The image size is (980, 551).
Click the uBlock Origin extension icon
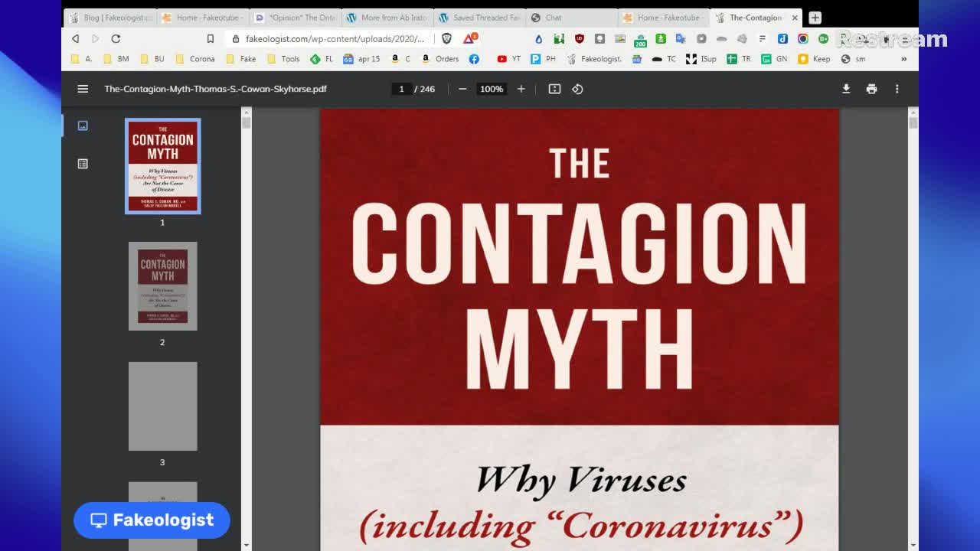pyautogui.click(x=580, y=38)
